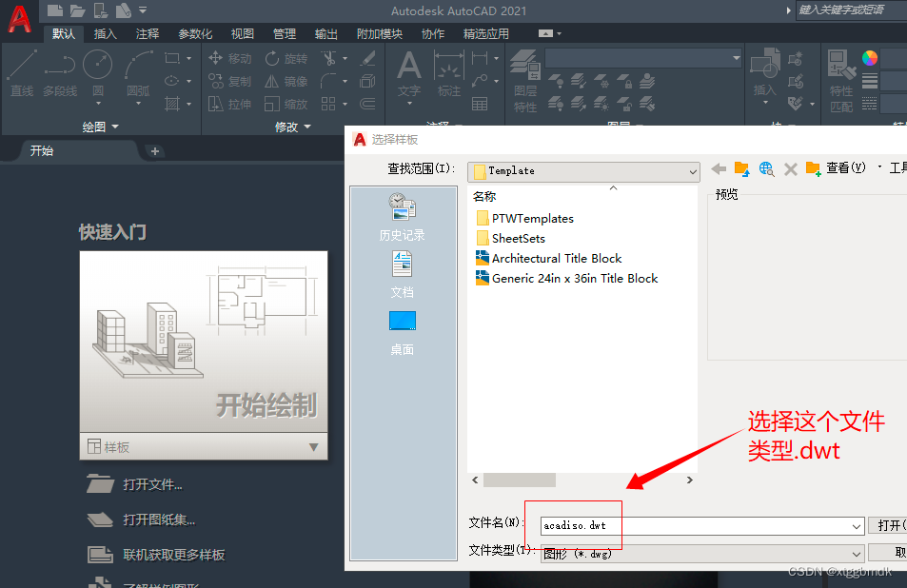Select the Trim scissors tool
Image resolution: width=907 pixels, height=588 pixels.
click(329, 58)
